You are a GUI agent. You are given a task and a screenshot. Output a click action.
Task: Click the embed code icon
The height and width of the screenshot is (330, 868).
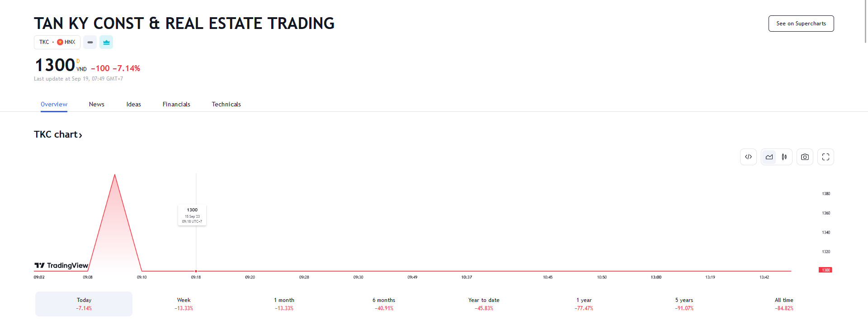(x=748, y=157)
